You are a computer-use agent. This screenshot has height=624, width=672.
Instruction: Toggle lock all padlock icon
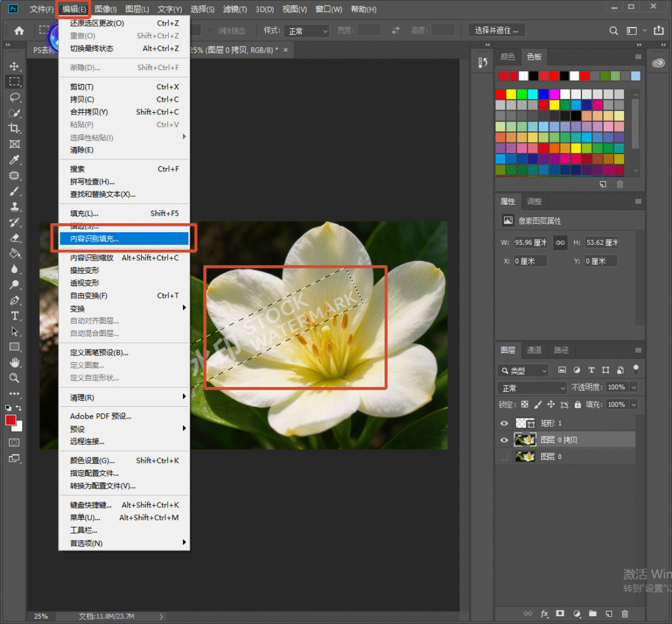[x=577, y=404]
